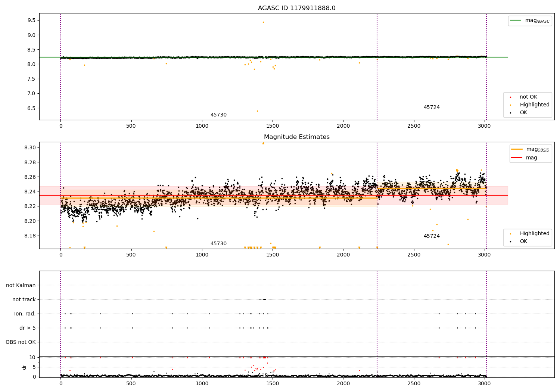Click the orange triangle at top of Magnitude Estimates plot
560x392 pixels.
click(263, 143)
